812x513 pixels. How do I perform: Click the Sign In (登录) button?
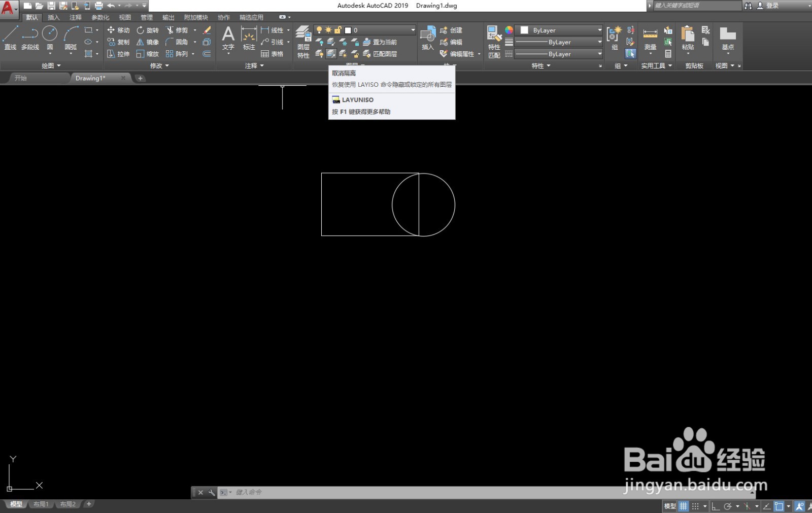[x=768, y=6]
